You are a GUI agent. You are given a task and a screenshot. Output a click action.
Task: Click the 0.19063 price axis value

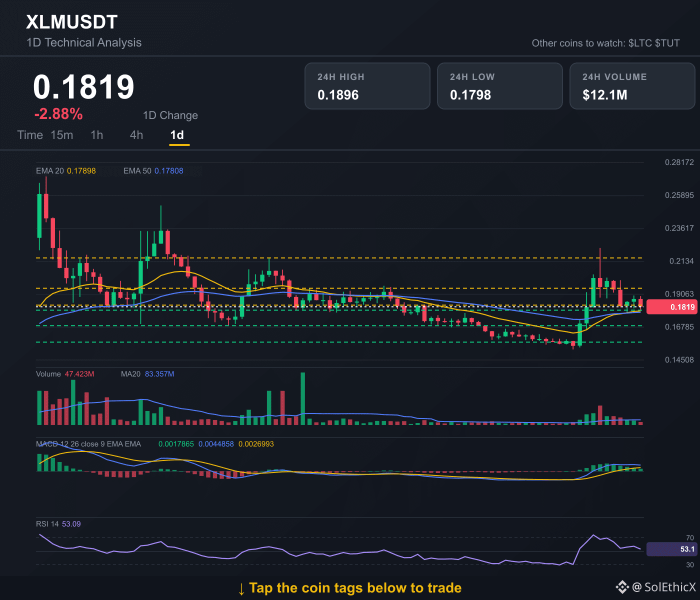tap(679, 294)
